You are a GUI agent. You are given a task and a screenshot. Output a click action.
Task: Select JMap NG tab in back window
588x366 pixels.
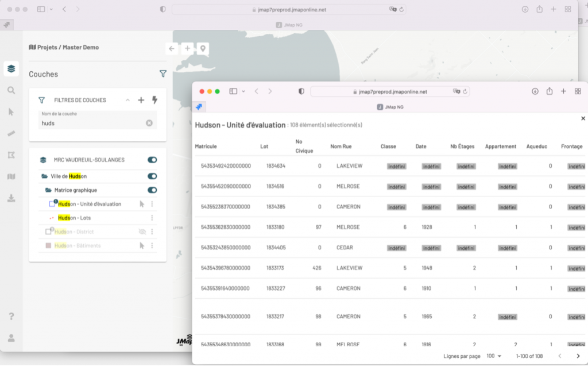289,25
